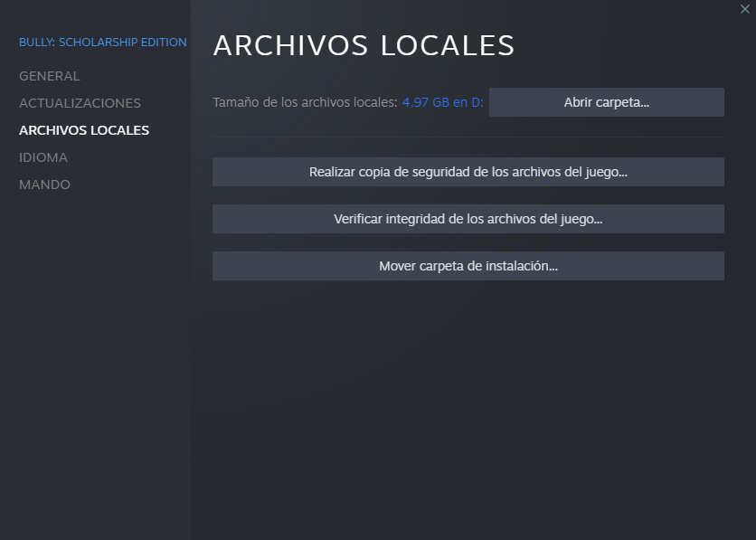The image size is (756, 540).
Task: Click the Bully: Scholarship Edition title
Action: coord(103,42)
